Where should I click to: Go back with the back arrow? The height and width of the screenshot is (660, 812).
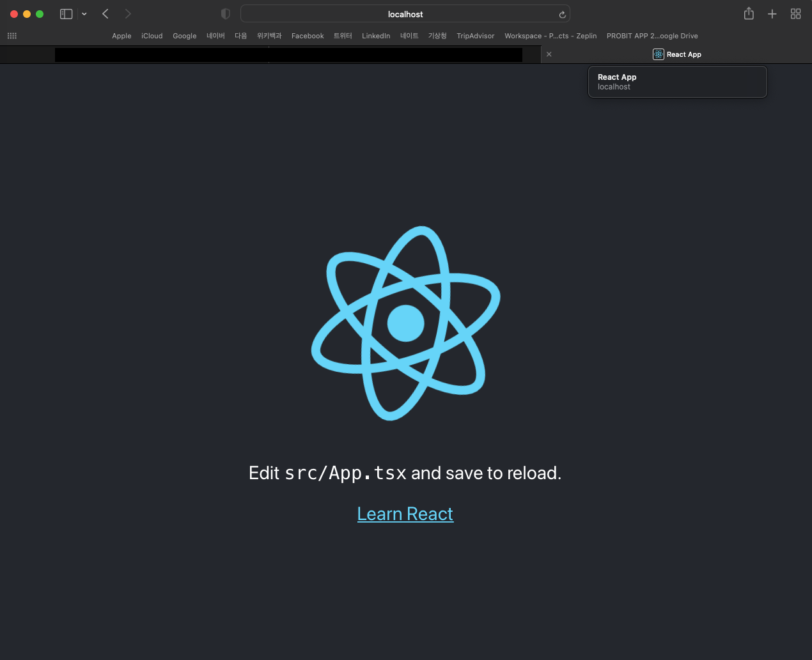(x=105, y=14)
